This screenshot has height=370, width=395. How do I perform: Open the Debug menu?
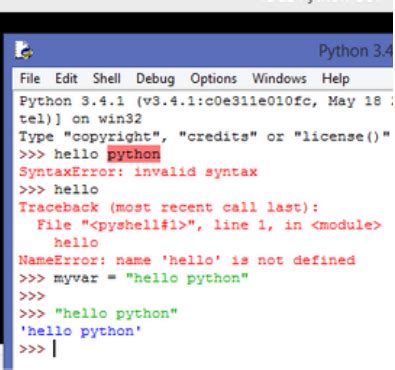(x=155, y=79)
